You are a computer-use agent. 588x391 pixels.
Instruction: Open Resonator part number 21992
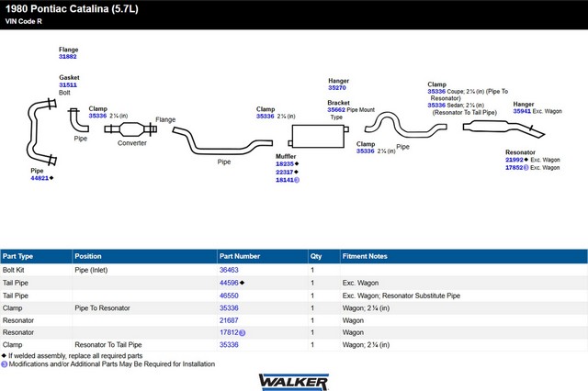click(x=514, y=160)
